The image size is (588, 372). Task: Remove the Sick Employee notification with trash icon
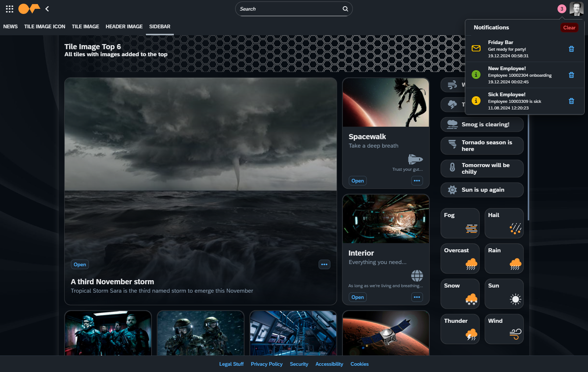coord(571,101)
